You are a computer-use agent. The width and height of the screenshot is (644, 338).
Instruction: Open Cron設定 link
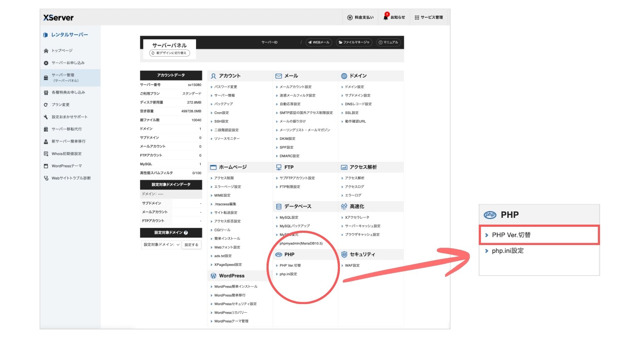tap(221, 113)
